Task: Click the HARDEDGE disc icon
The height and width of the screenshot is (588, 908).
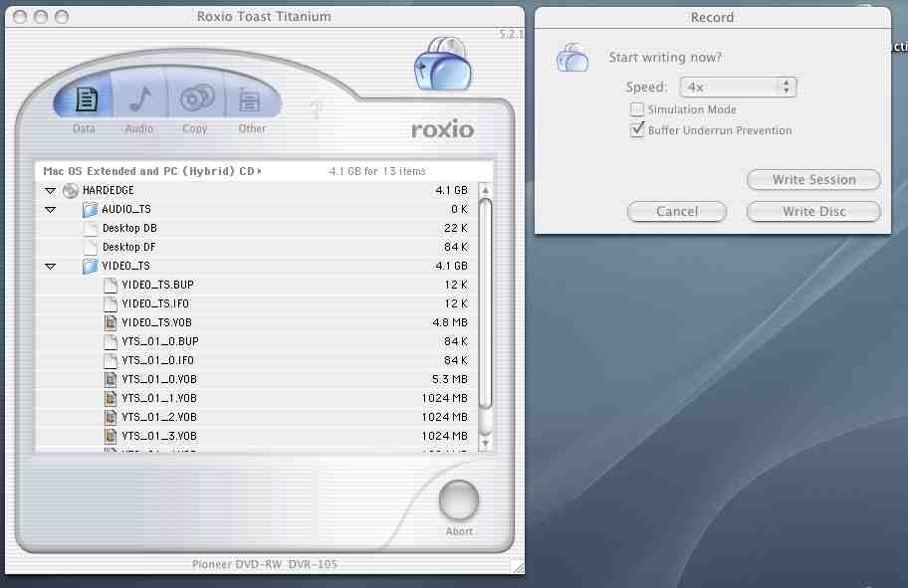Action: (x=70, y=190)
